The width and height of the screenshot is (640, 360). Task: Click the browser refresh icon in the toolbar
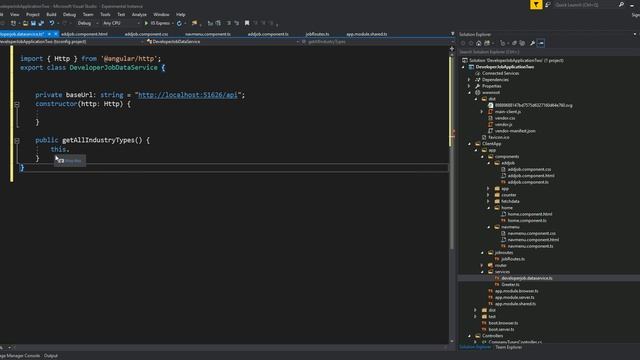pos(179,23)
